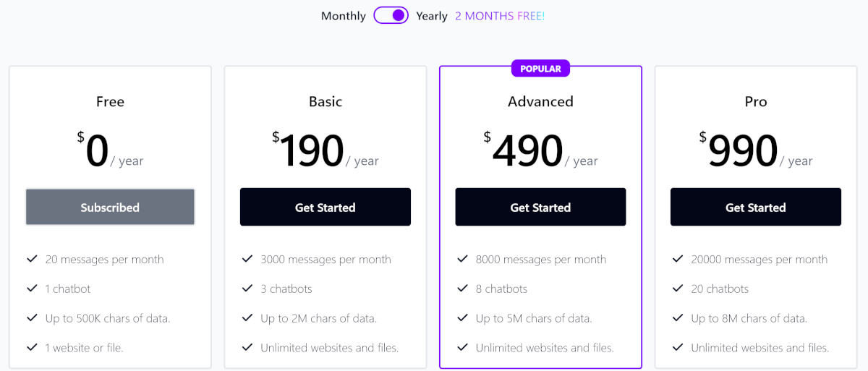The height and width of the screenshot is (371, 868).
Task: Click the Advanced plan title
Action: [540, 102]
